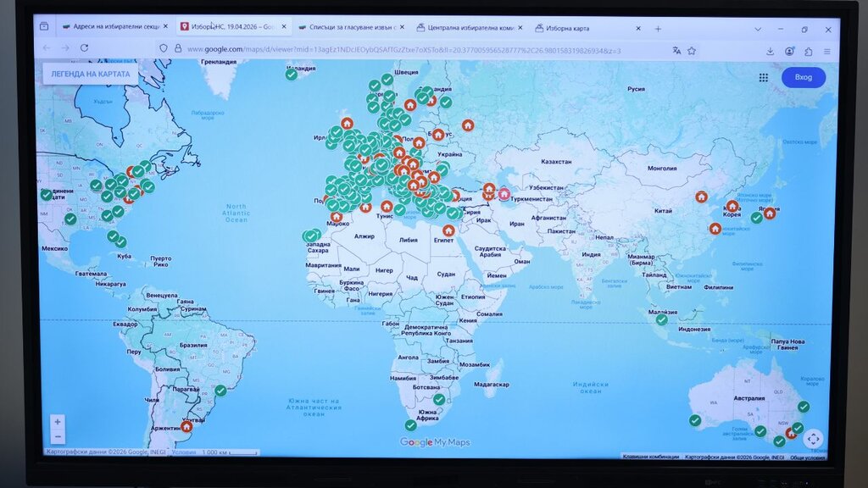Zoom out of the map
Viewport: 868px width, 488px height.
click(58, 436)
